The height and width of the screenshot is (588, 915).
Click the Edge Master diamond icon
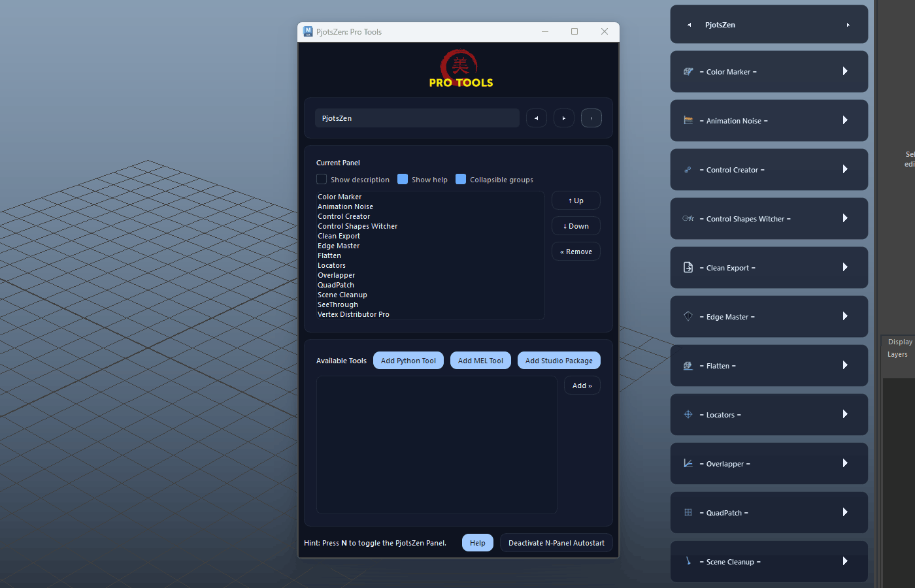[688, 316]
